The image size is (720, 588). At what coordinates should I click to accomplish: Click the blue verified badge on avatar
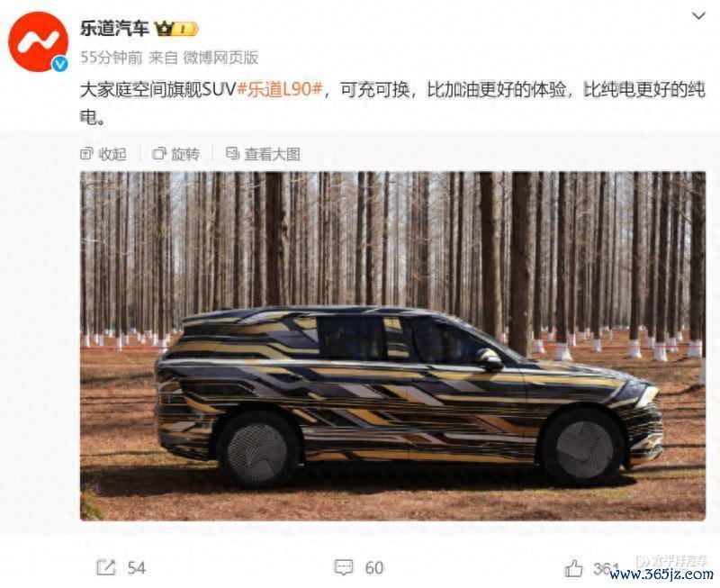(x=59, y=64)
